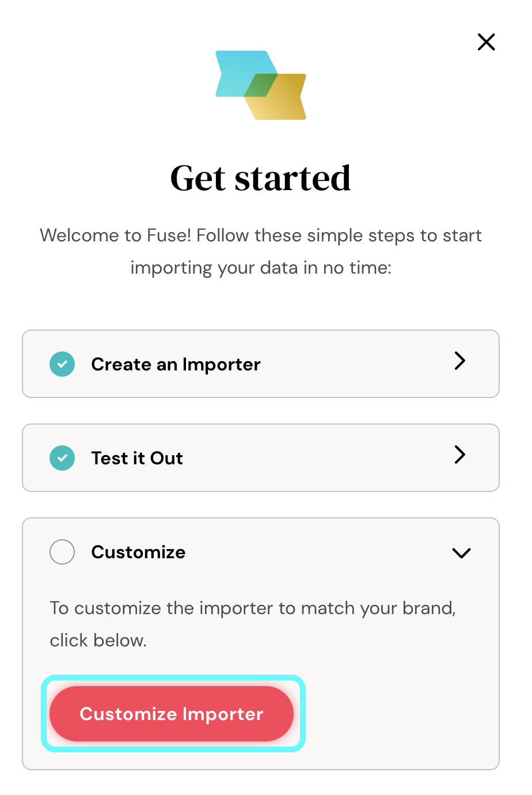Click the Get started heading
Screen dimensions: 532x795
click(x=261, y=177)
